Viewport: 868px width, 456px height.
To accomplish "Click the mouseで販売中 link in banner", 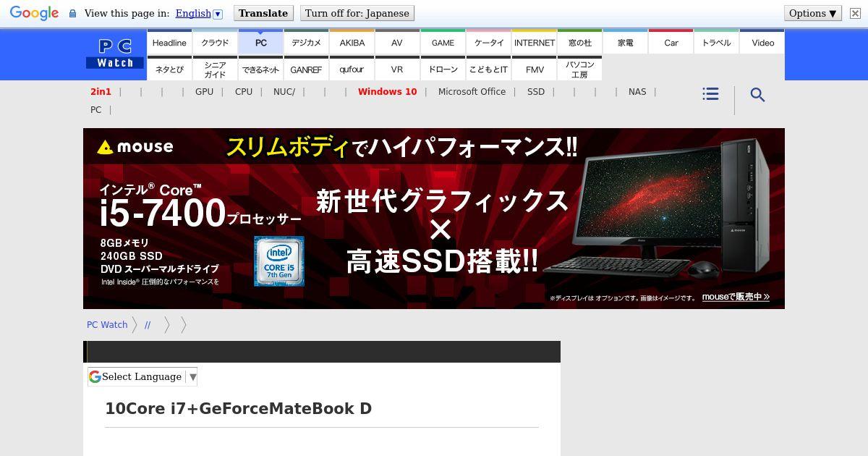I will click(736, 297).
